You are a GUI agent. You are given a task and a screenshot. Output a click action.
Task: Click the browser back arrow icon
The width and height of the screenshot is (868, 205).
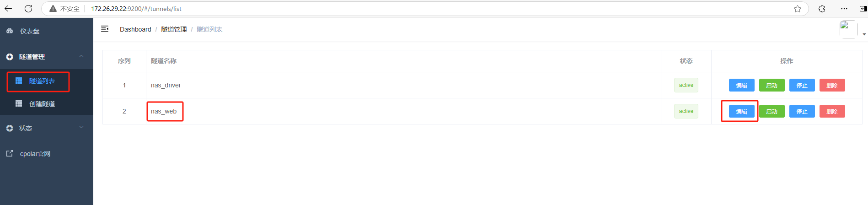click(8, 9)
